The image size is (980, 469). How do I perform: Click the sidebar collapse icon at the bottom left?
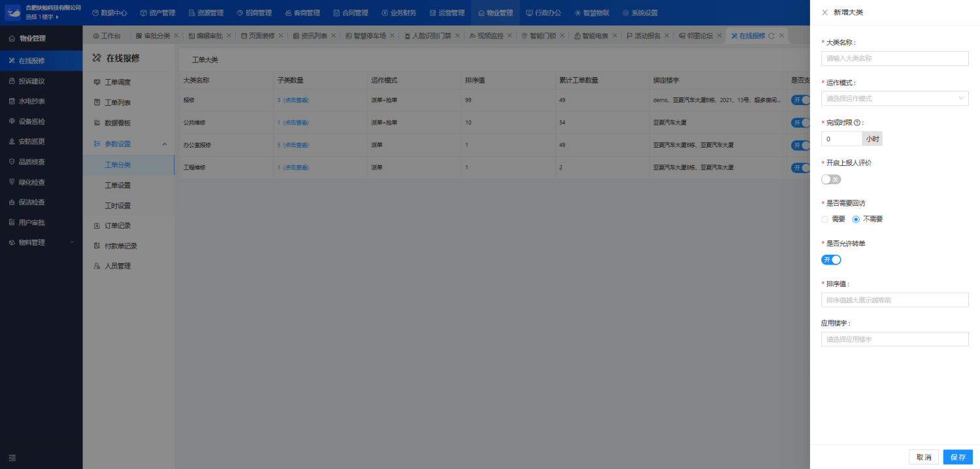pyautogui.click(x=12, y=457)
